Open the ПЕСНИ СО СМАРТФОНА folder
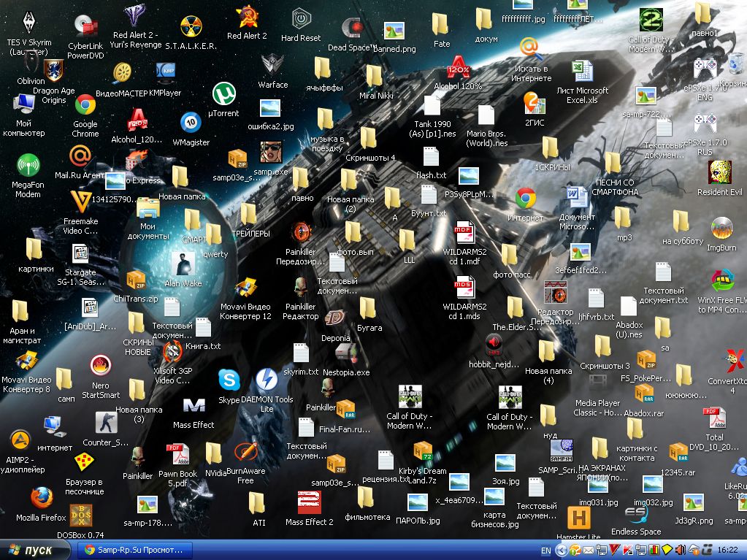The height and width of the screenshot is (560, 747). 613,162
